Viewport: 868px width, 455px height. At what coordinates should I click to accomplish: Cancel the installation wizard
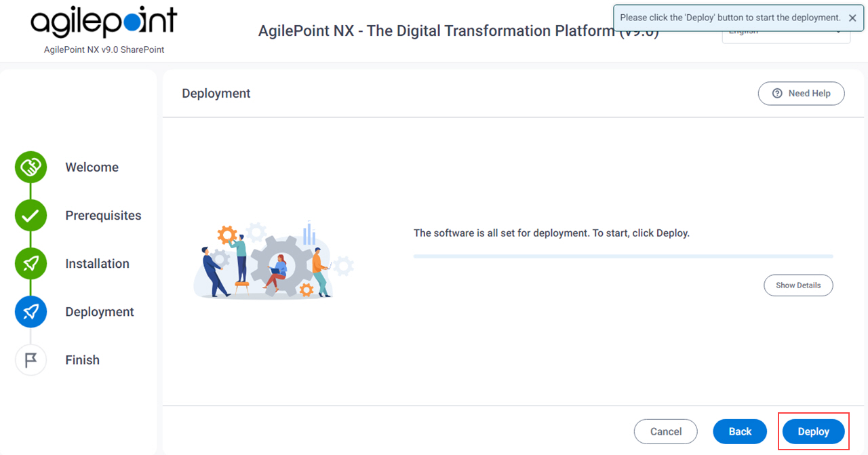click(666, 431)
